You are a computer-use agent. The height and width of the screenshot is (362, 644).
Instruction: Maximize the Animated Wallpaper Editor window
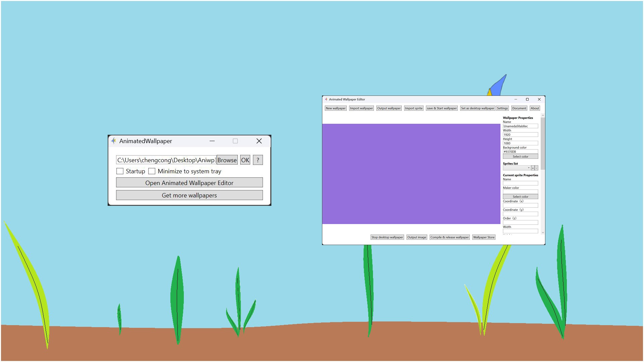[x=527, y=100]
